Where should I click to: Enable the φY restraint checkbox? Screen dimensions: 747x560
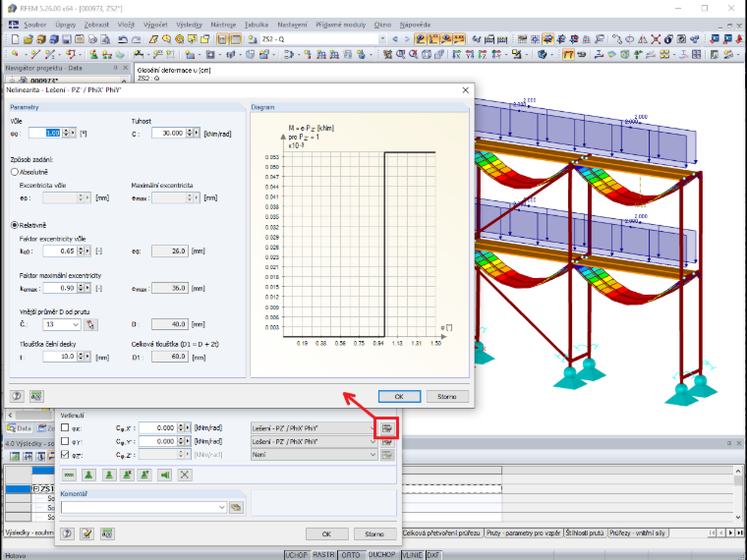65,441
